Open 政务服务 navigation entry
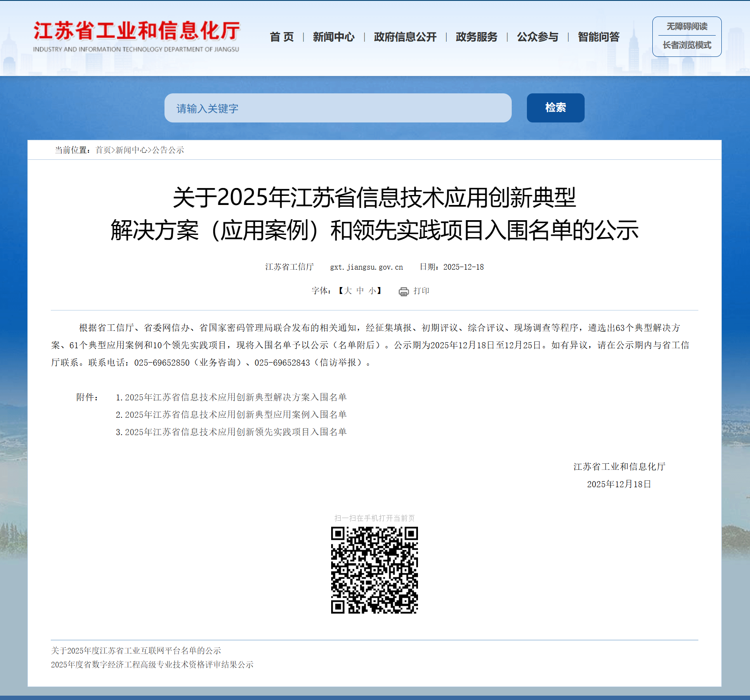The height and width of the screenshot is (700, 750). 476,37
